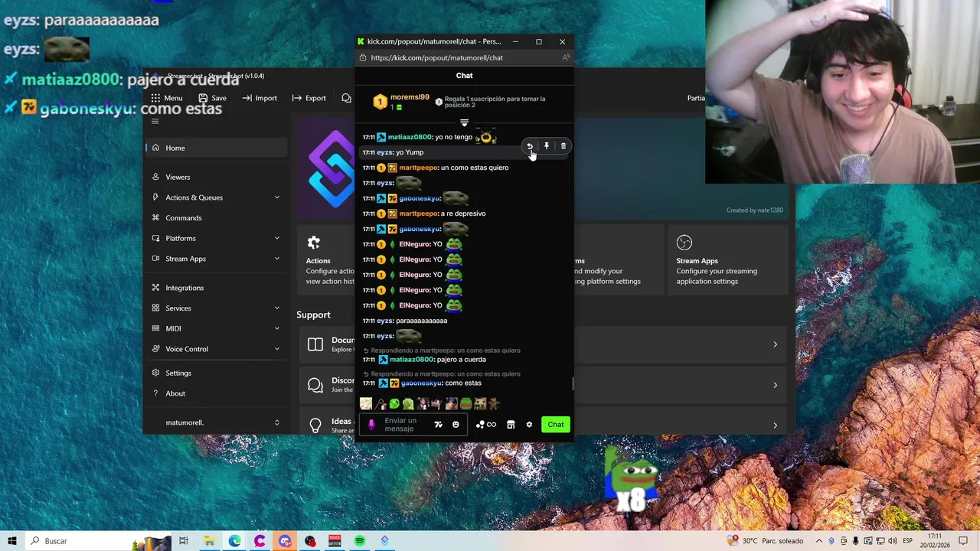Open Viewers in Streamer.bot sidebar
The width and height of the screenshot is (980, 551).
pos(215,177)
